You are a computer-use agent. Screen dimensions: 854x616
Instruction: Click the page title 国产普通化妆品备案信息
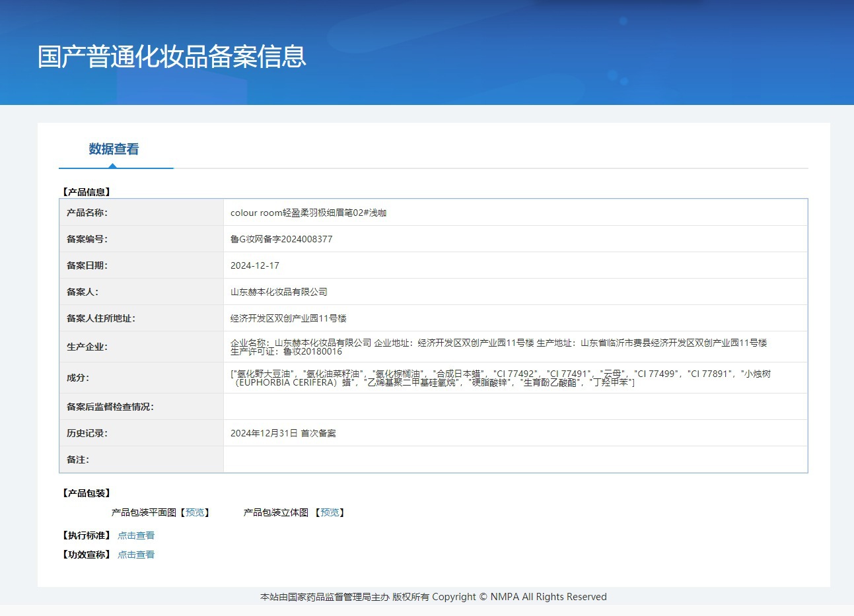tap(172, 57)
